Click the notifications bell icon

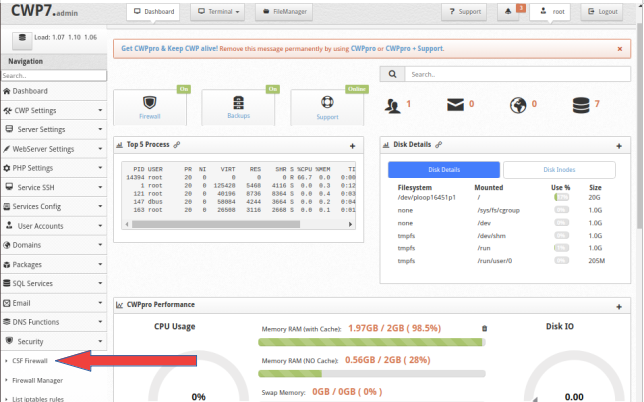508,11
